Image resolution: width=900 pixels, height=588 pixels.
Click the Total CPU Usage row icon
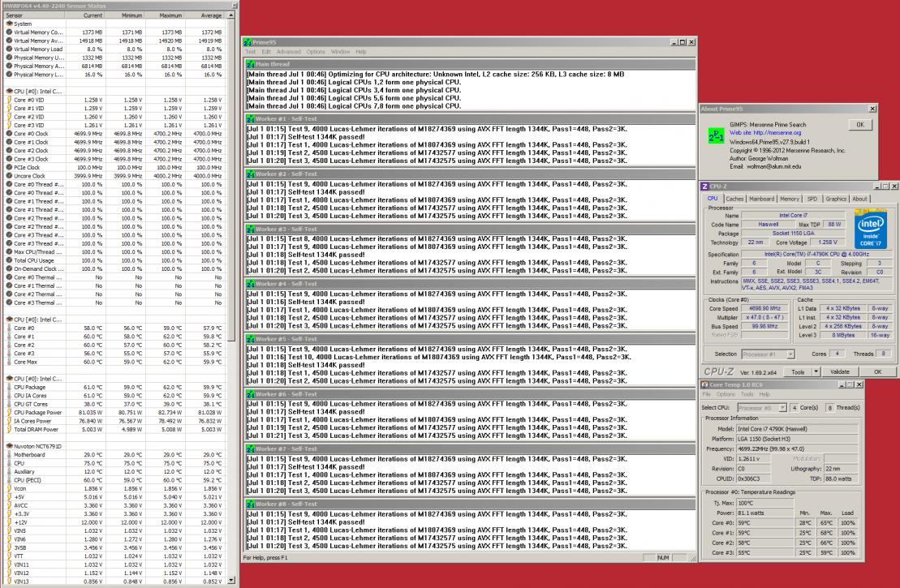[x=9, y=260]
